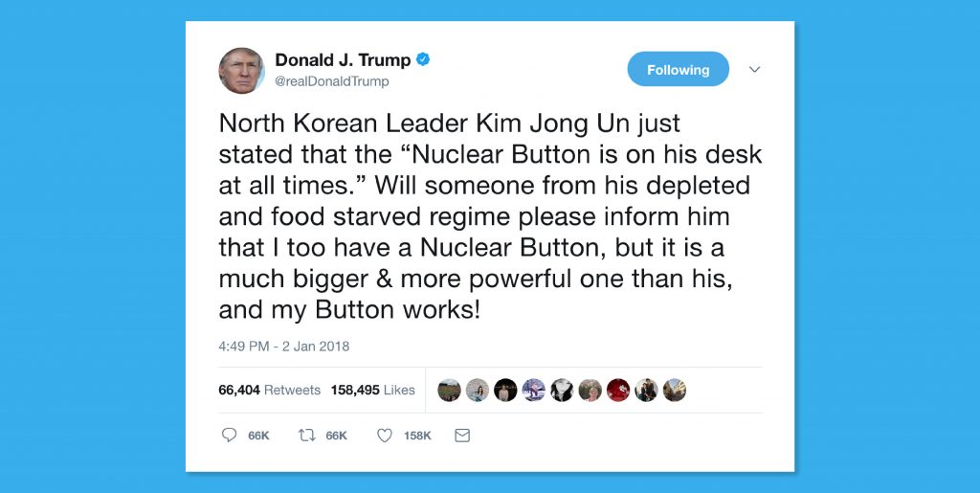Open the 4:49 PM - 2 Jan 2018 timestamp

pos(283,347)
